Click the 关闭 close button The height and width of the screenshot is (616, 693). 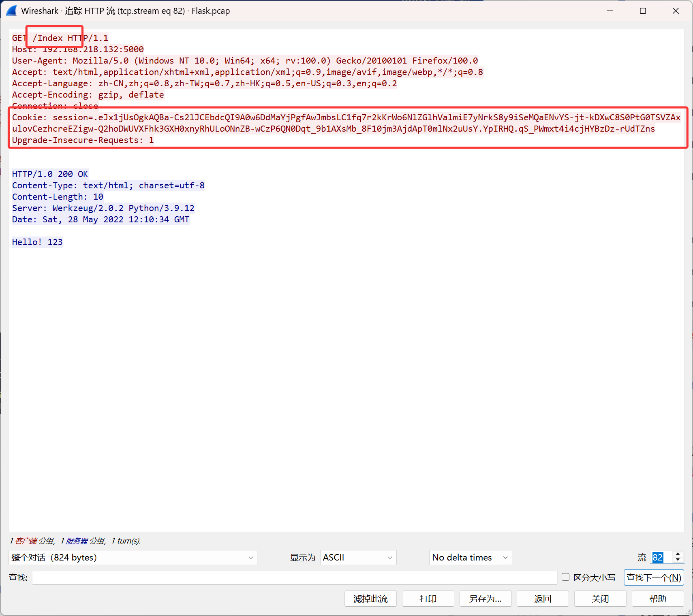[x=600, y=599]
